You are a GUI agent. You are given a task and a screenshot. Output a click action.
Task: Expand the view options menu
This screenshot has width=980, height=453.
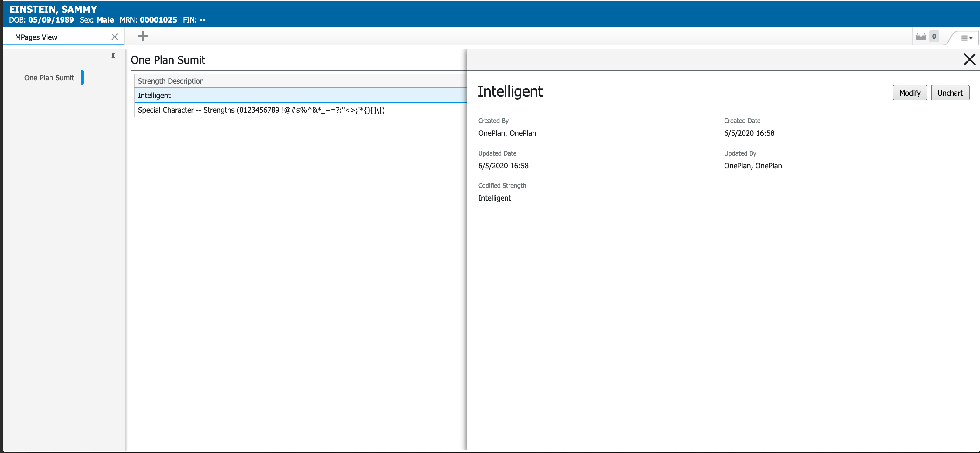click(966, 37)
